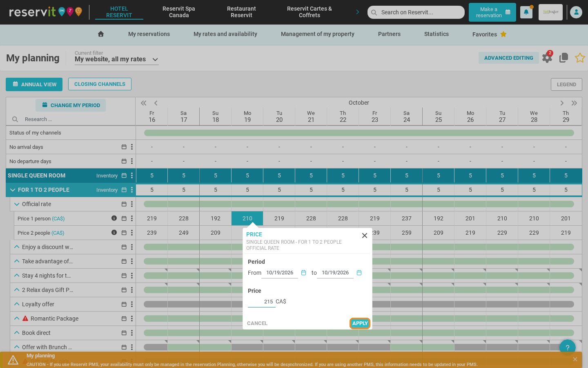Open My rates and availability menu

[x=225, y=34]
